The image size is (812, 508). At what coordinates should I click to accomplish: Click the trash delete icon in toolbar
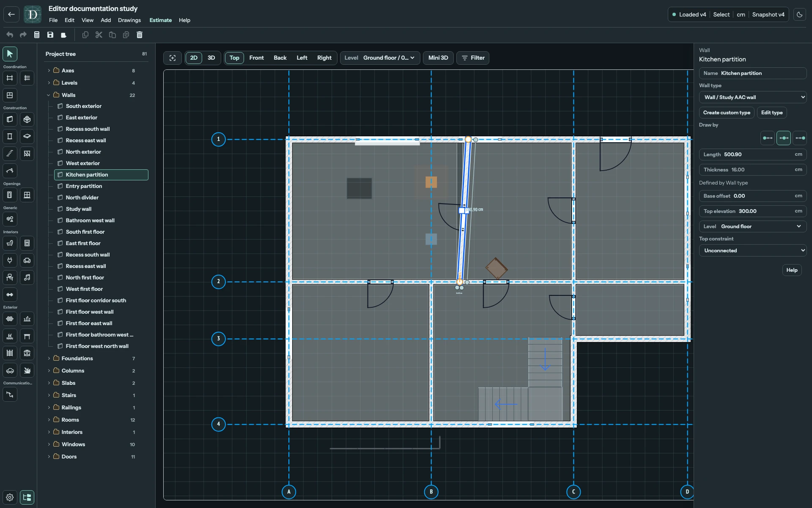(x=140, y=35)
